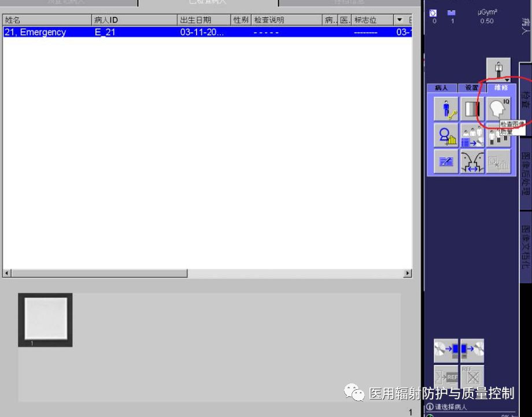
Task: Open the grayscale test pattern icon
Action: point(472,109)
